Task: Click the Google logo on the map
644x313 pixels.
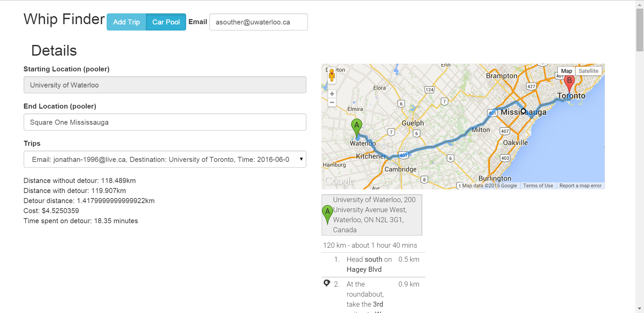Action: click(x=339, y=181)
